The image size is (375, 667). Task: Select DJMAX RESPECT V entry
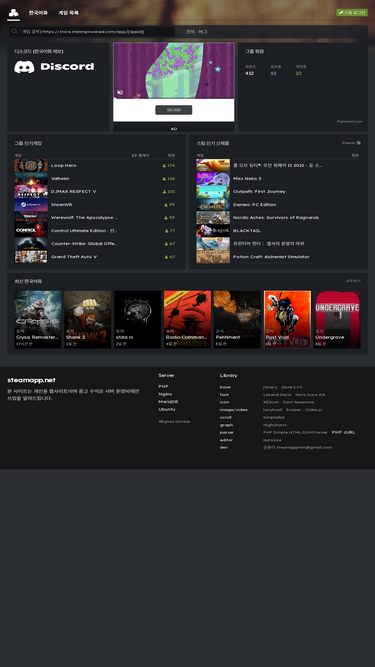(96, 191)
